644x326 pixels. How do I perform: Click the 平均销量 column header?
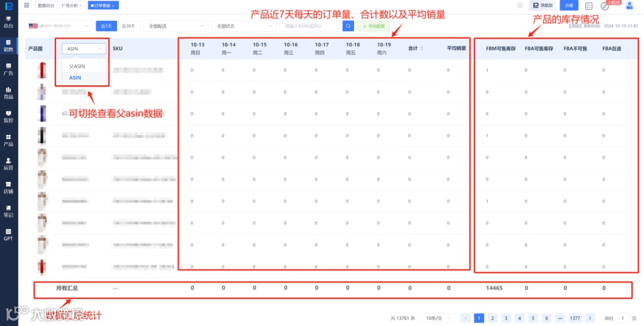(x=456, y=48)
